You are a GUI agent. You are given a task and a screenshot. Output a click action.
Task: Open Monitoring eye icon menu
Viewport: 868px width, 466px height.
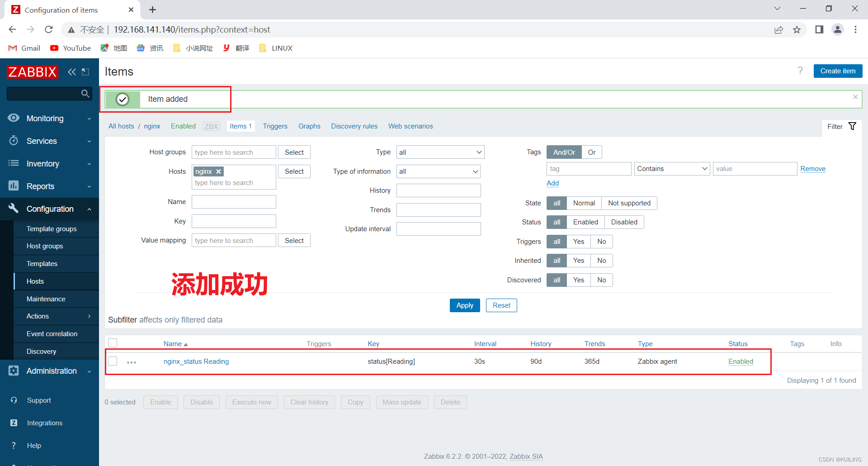(14, 118)
